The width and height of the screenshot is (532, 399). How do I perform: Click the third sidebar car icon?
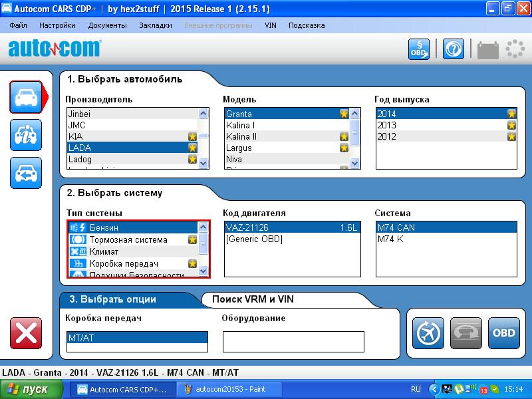pos(25,173)
